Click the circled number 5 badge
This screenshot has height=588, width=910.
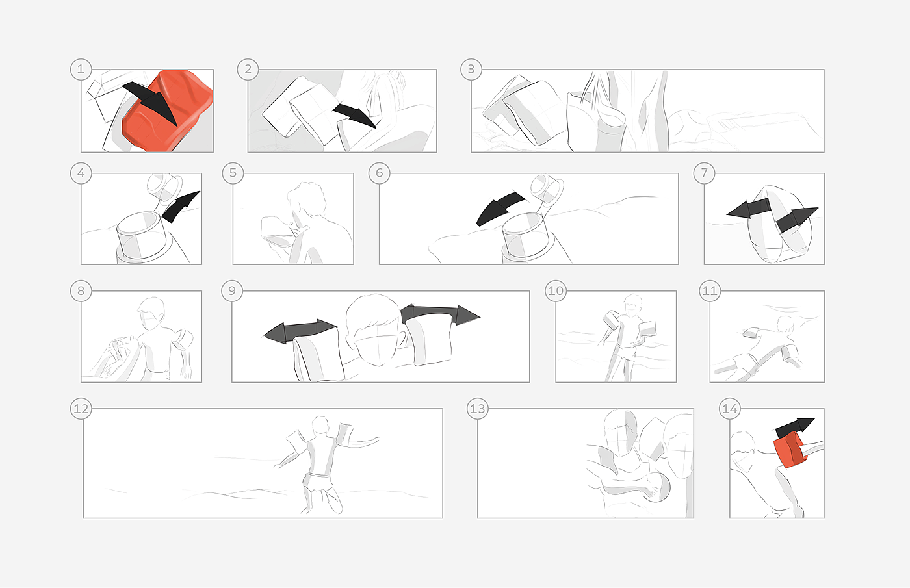233,173
